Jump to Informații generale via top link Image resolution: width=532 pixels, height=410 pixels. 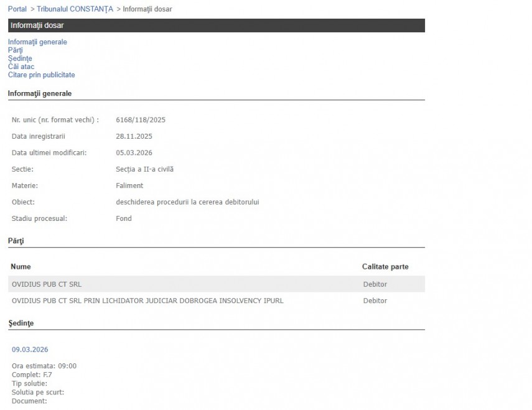pyautogui.click(x=37, y=42)
